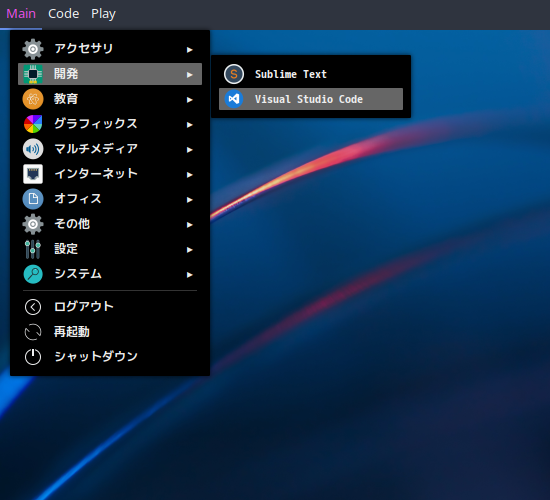The image size is (550, 500).
Task: Click the Sublime Text icon
Action: coord(234,74)
